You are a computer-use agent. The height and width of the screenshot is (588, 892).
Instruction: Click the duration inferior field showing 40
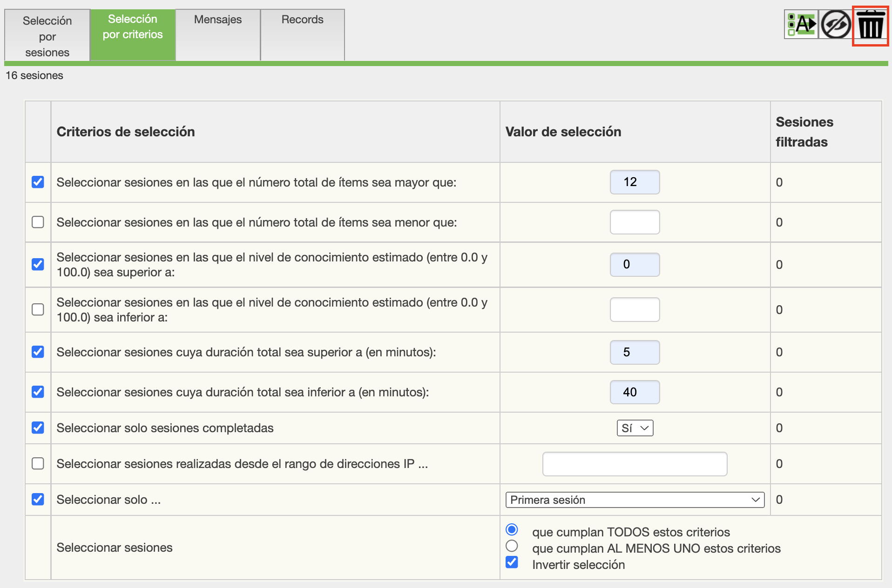[635, 392]
